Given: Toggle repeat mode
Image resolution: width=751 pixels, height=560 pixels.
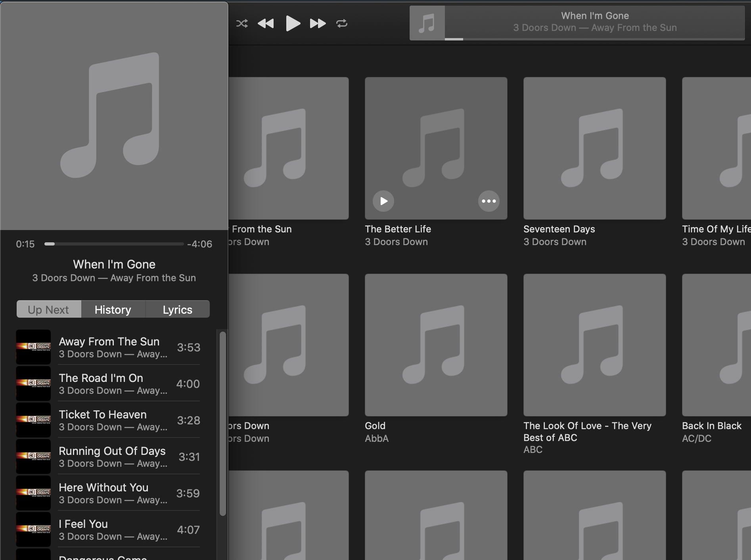Looking at the screenshot, I should (x=342, y=23).
